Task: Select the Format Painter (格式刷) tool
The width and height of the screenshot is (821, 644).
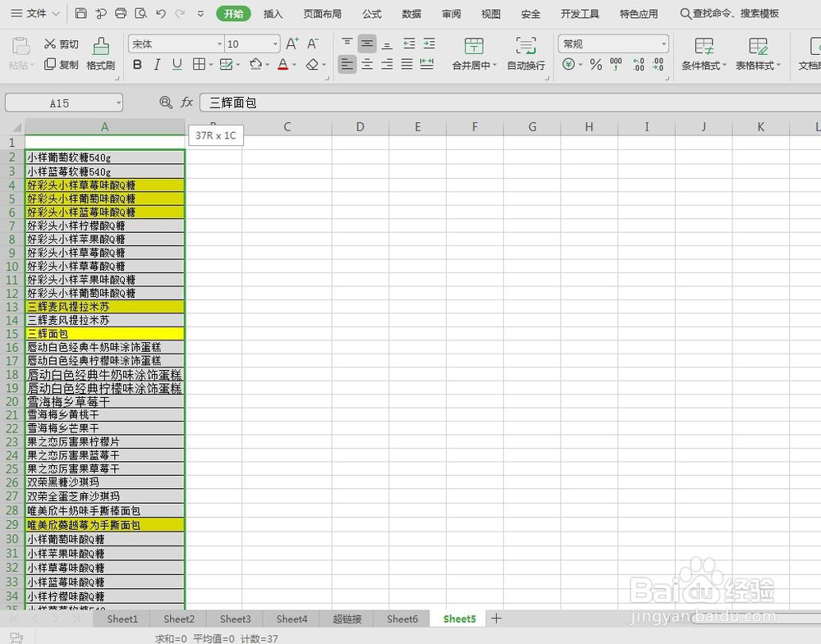Action: [100, 54]
